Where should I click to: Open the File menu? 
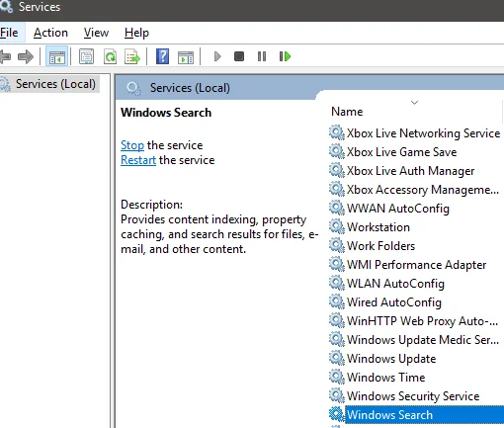click(9, 33)
